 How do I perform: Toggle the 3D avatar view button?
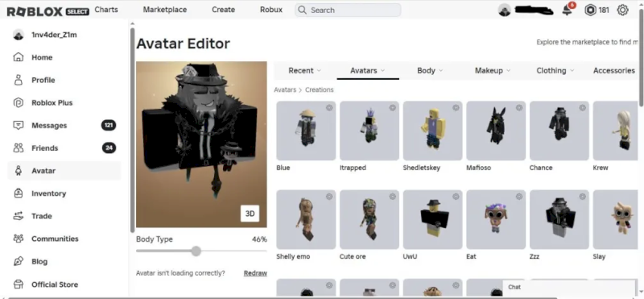click(250, 214)
